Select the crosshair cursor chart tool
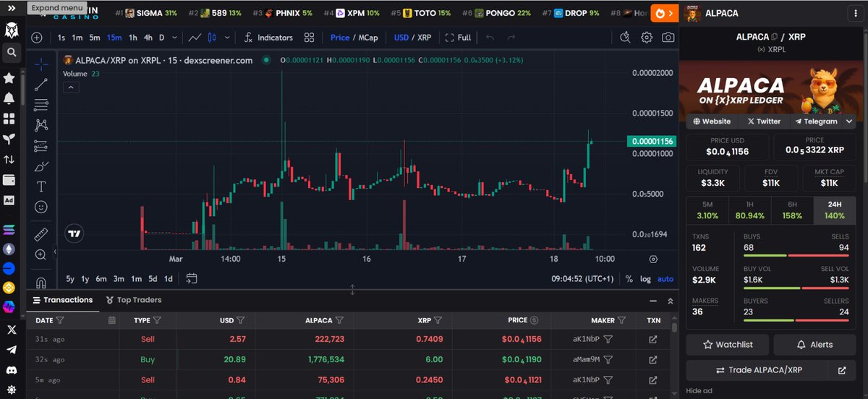 tap(41, 64)
